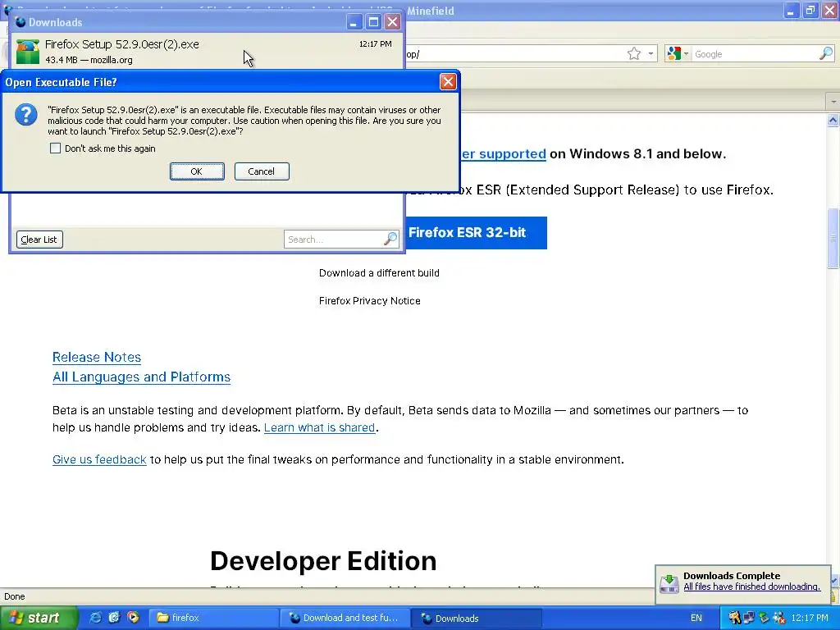This screenshot has height=630, width=840.
Task: Launch Windows Media Player from quick launch
Action: (x=133, y=618)
